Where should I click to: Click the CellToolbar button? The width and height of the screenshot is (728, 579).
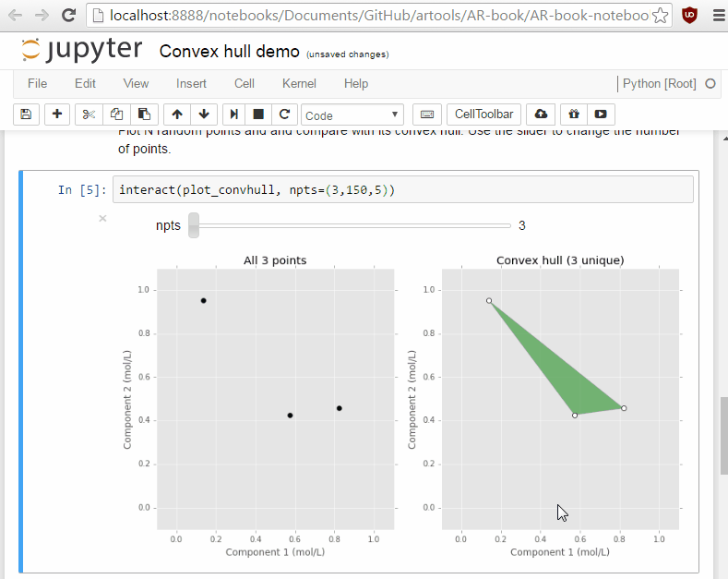point(484,115)
